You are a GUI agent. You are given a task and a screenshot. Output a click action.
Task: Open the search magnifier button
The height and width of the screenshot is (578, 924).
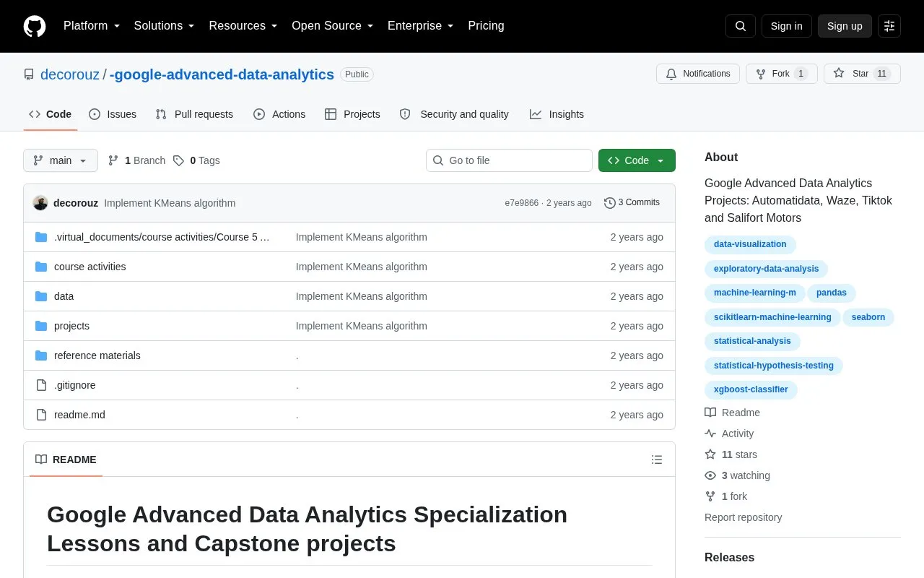(x=741, y=26)
